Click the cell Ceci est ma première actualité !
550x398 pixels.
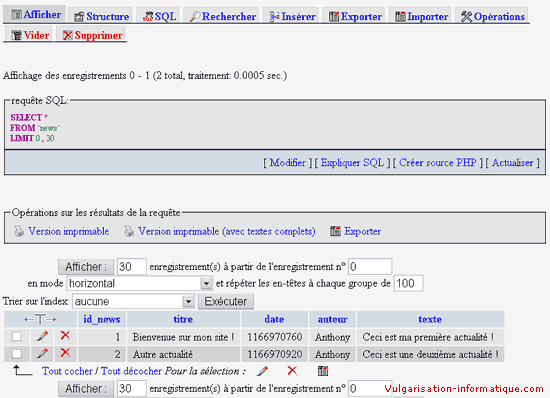click(430, 337)
